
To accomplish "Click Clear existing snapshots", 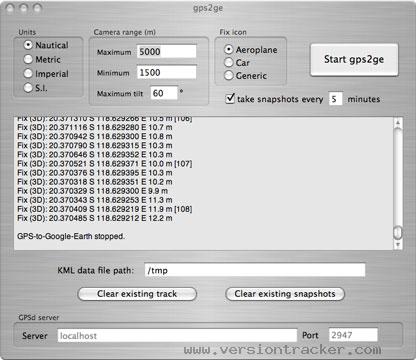I will click(x=285, y=294).
